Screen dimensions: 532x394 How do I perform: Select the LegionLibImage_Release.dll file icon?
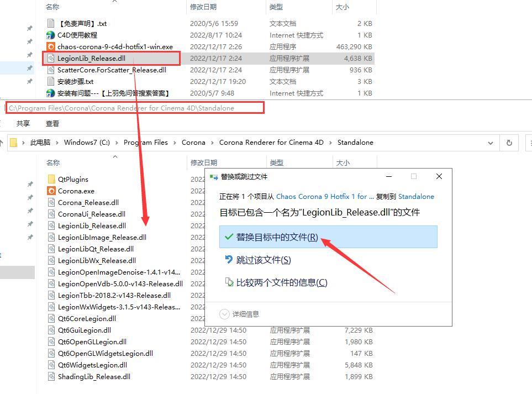[51, 237]
